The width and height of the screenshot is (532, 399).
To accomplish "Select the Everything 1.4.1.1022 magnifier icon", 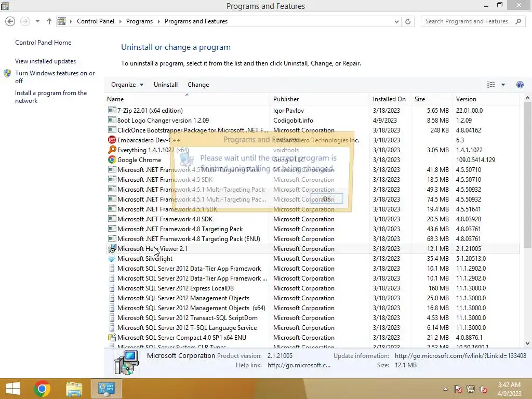I will (112, 150).
